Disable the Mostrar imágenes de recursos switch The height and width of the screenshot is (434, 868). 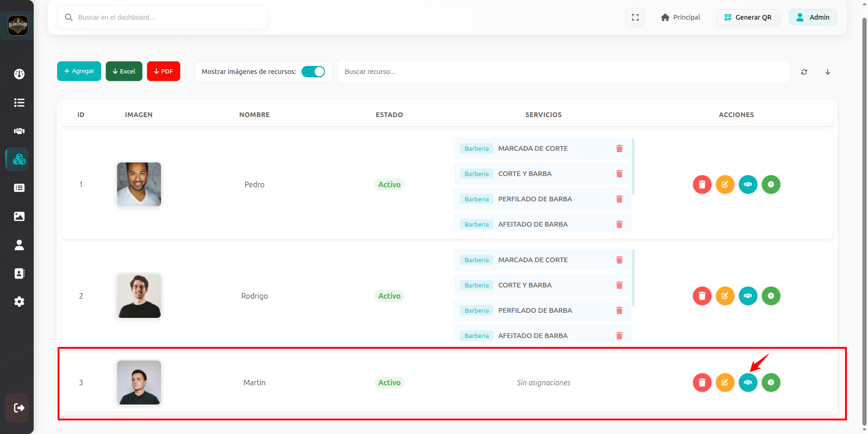point(313,72)
